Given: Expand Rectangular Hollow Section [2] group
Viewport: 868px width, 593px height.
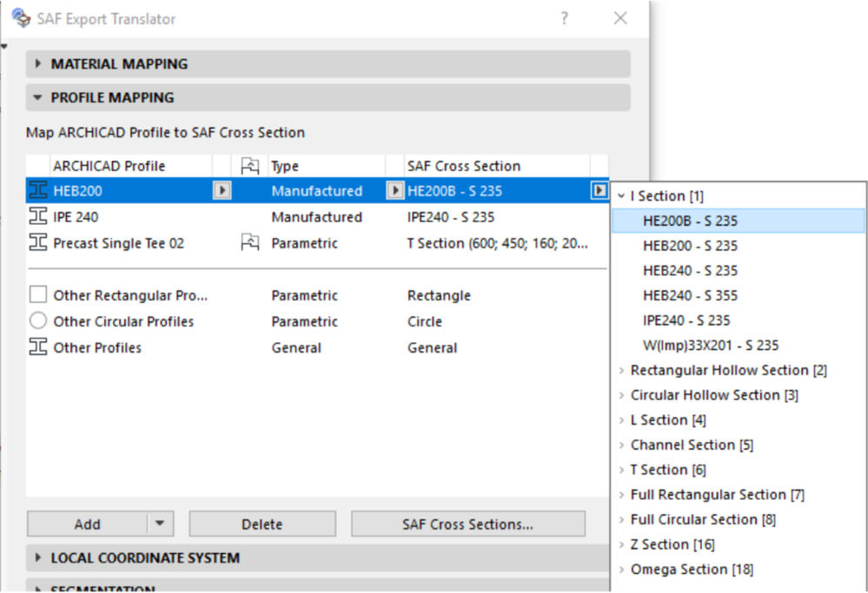Looking at the screenshot, I should point(621,370).
